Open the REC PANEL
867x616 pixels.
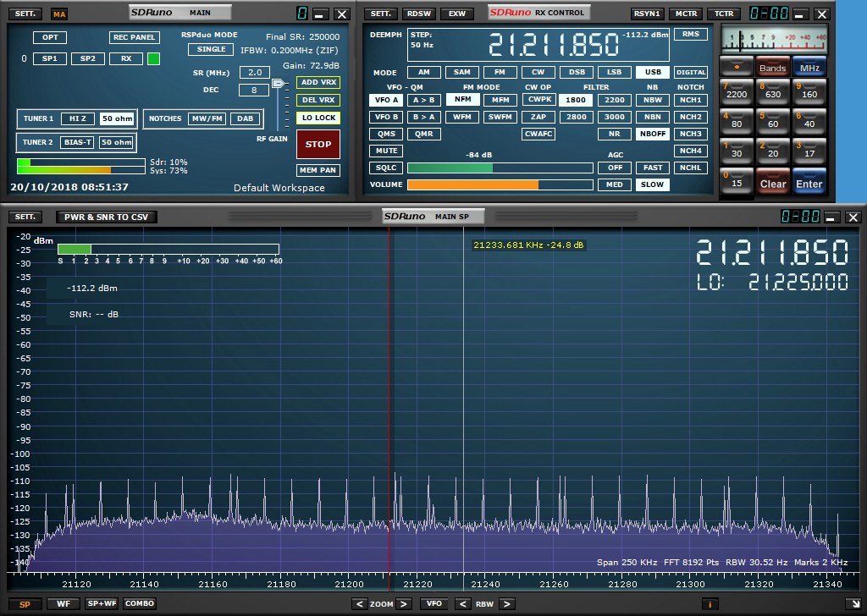[x=135, y=37]
